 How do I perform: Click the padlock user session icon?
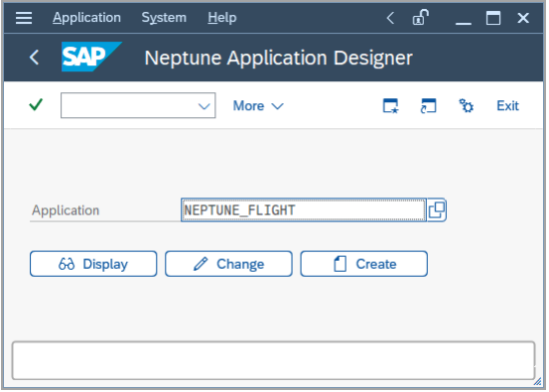pos(420,18)
